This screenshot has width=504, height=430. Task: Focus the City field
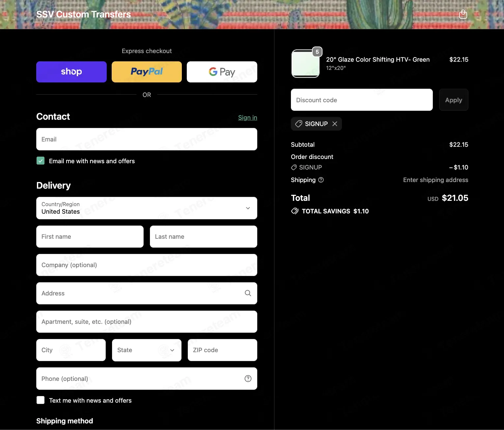point(71,350)
